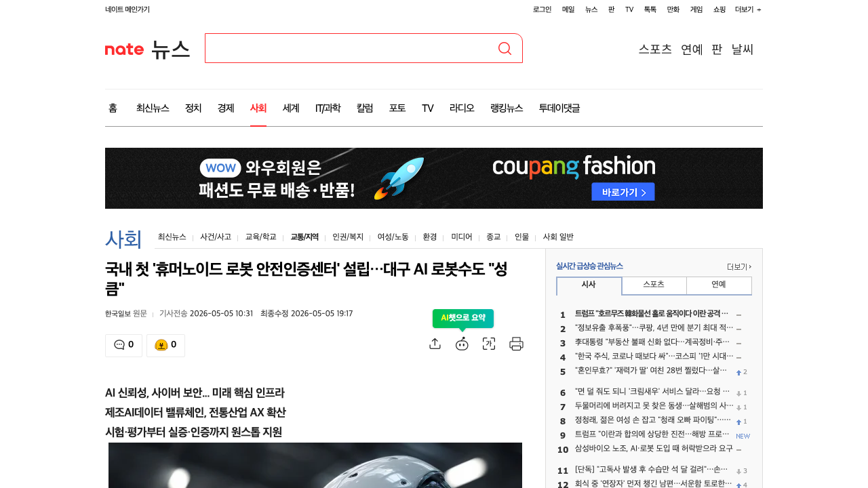Open the 연예 header link

tap(692, 49)
